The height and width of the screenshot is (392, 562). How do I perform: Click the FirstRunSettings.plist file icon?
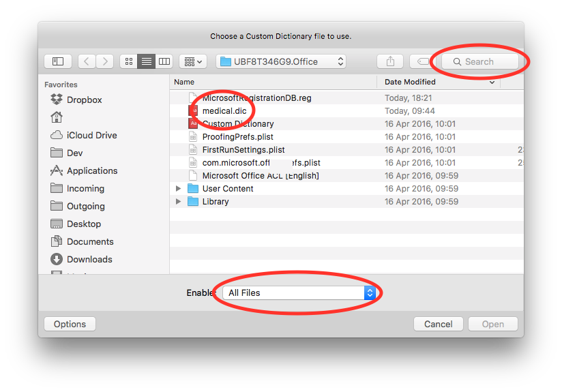193,149
